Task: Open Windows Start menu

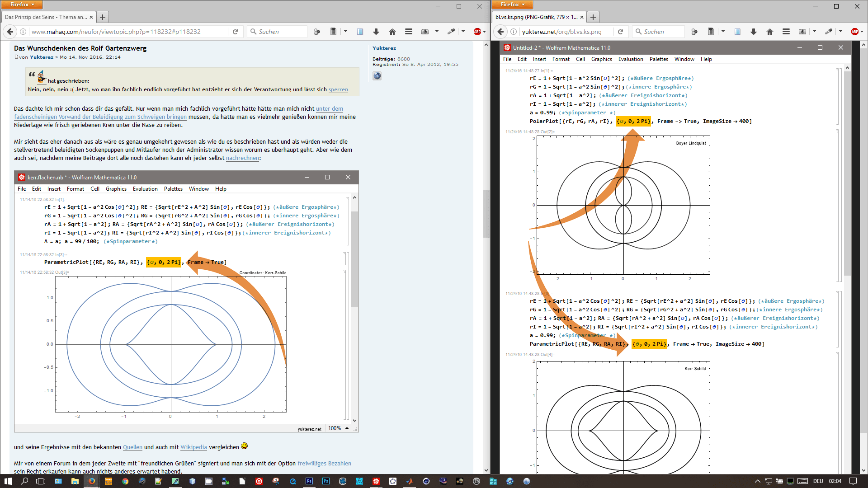Action: tap(8, 481)
